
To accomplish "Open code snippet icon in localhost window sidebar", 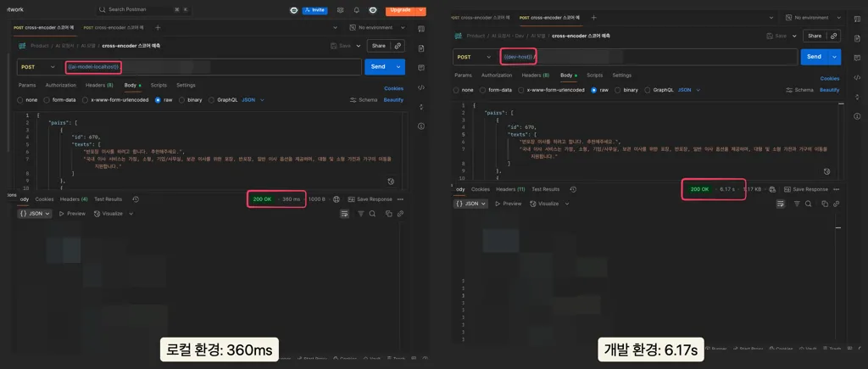I will pyautogui.click(x=420, y=87).
